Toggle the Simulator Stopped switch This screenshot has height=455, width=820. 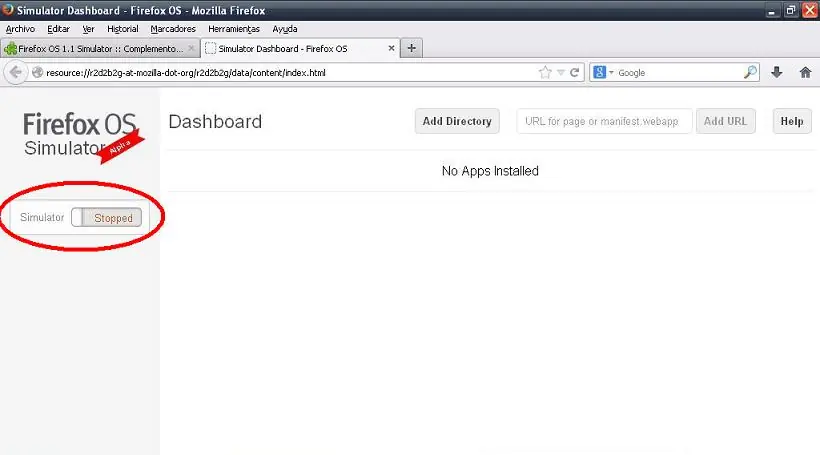coord(107,218)
